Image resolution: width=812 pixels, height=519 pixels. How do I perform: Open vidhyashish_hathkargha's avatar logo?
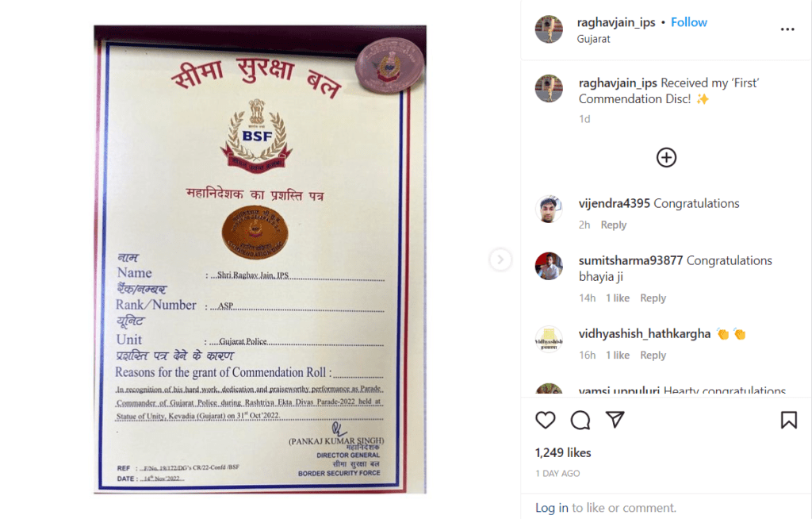coord(549,340)
